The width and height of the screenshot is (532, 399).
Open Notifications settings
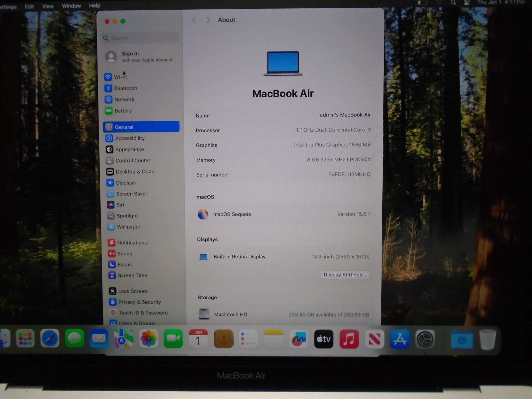tap(127, 243)
